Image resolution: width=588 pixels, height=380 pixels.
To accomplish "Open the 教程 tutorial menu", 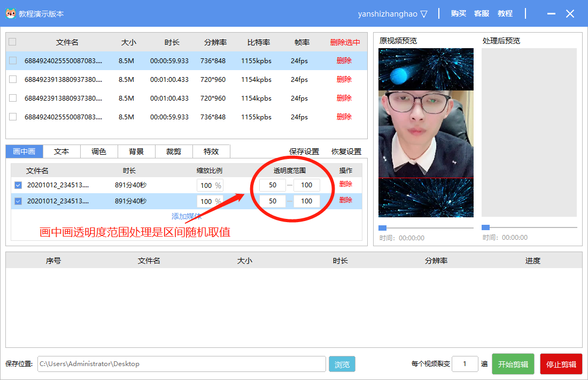I will 505,13.
